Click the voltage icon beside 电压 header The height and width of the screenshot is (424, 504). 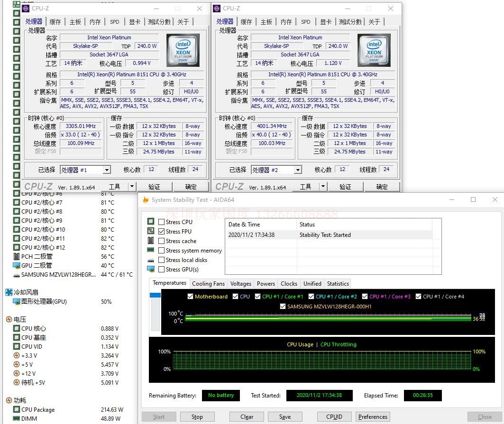[x=9, y=319]
